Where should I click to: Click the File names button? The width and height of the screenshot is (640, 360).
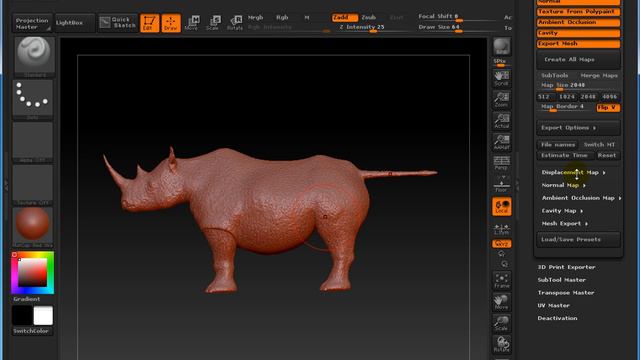[558, 145]
